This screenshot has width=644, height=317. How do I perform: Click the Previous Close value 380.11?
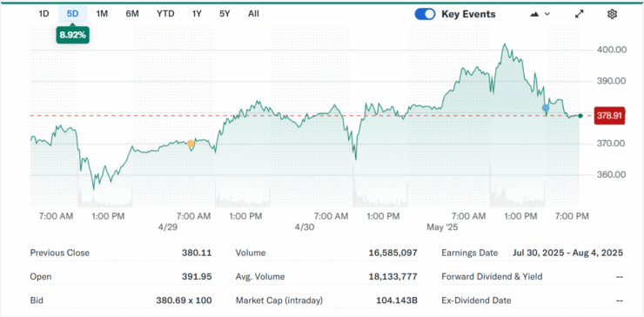(x=197, y=253)
